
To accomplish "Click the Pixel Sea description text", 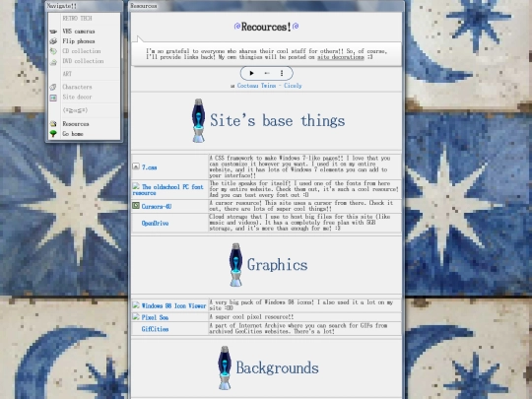I will 251,317.
